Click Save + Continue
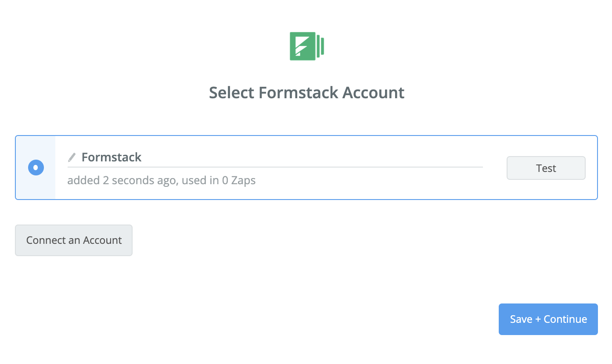The image size is (612, 364). click(548, 319)
